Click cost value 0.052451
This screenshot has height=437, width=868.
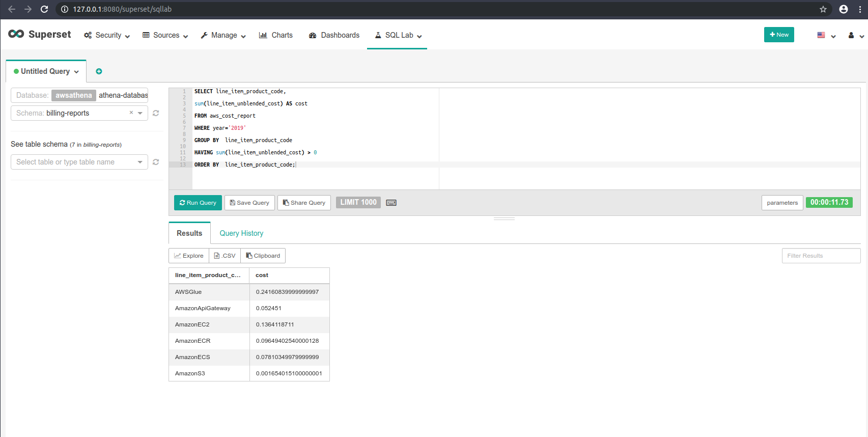[x=269, y=308]
